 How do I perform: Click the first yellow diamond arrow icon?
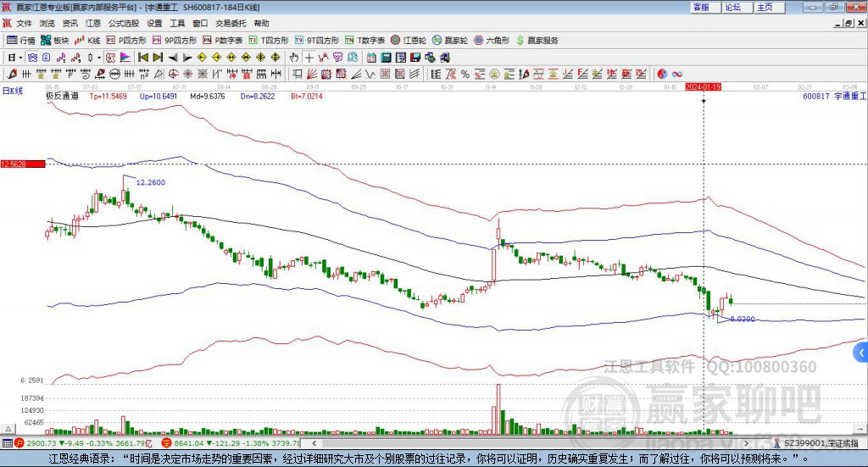(x=202, y=58)
